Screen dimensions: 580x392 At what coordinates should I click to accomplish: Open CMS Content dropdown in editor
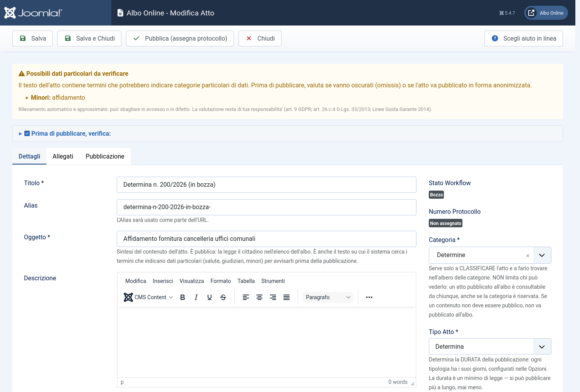[148, 297]
